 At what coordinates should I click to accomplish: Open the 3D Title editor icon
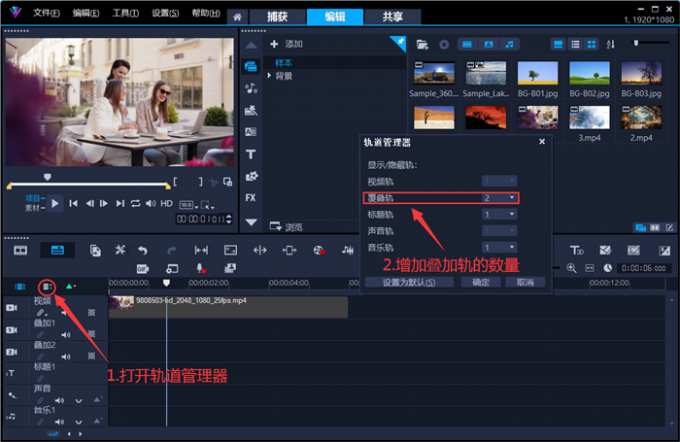click(577, 250)
